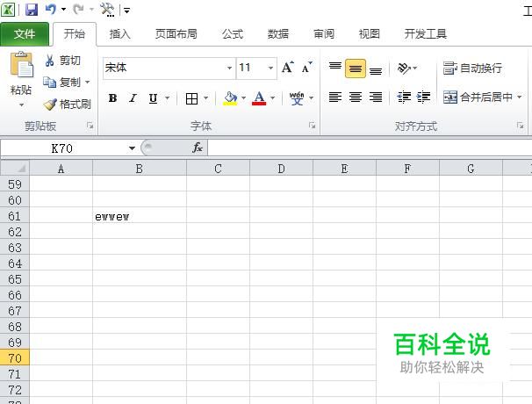Screen dimensions: 532x404
Task: Activate the 格式刷 format painter
Action: [x=68, y=104]
